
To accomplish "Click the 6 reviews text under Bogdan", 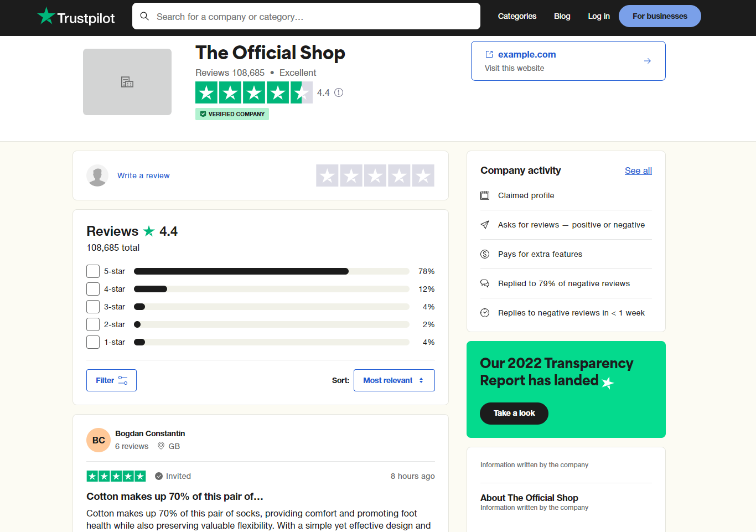I will coord(132,446).
